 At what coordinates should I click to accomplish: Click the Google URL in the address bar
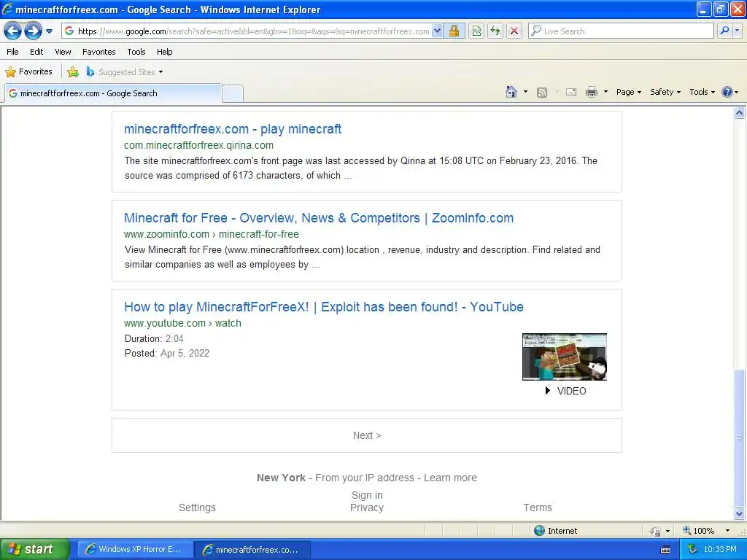tap(253, 31)
